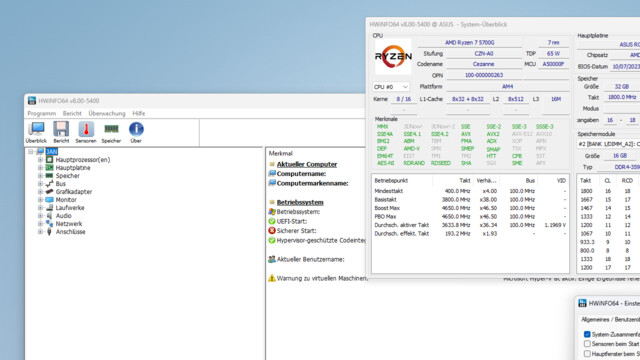Click the Speicher tree chip icon
This screenshot has height=360, width=640.
(x=49, y=176)
